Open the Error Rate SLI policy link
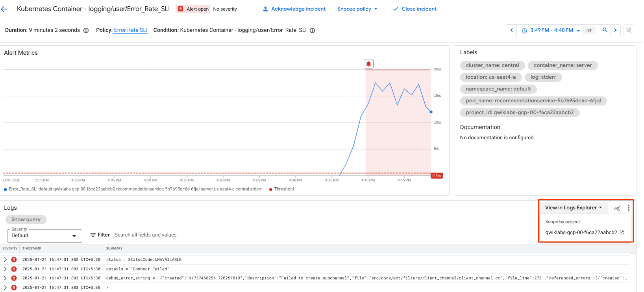This screenshot has height=292, width=644. pos(131,30)
